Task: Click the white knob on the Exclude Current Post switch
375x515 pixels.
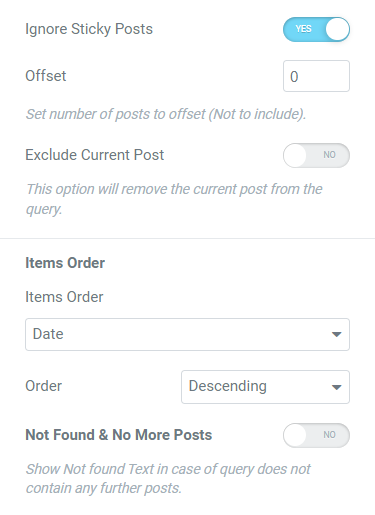Action: coord(295,155)
